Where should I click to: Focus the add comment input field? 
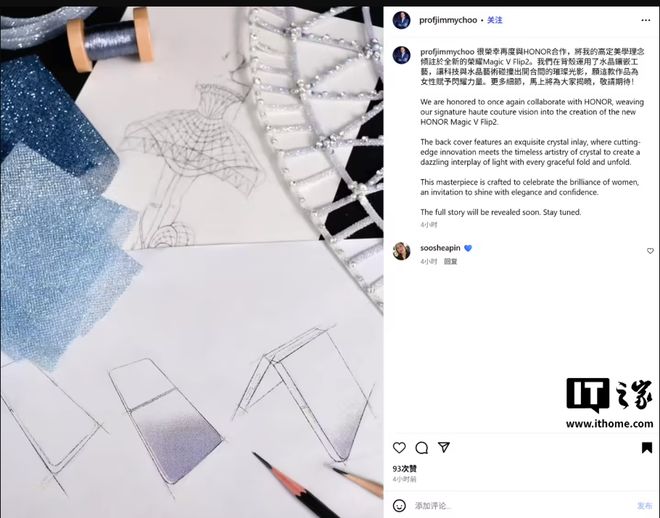522,505
